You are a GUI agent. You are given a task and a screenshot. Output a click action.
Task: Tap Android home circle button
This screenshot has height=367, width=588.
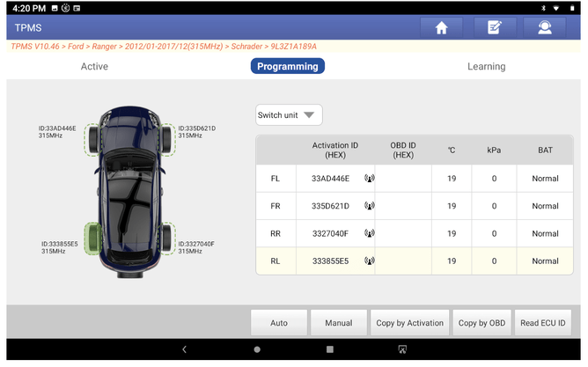[257, 349]
